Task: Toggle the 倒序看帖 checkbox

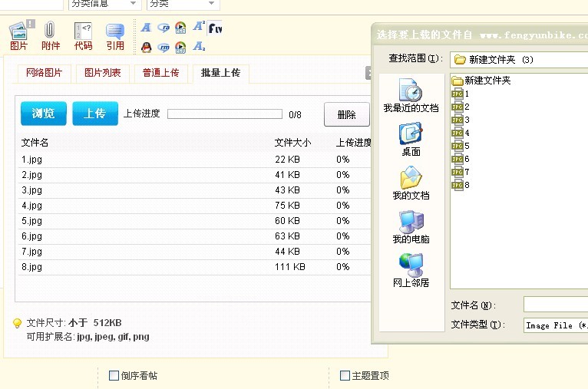Action: (114, 375)
